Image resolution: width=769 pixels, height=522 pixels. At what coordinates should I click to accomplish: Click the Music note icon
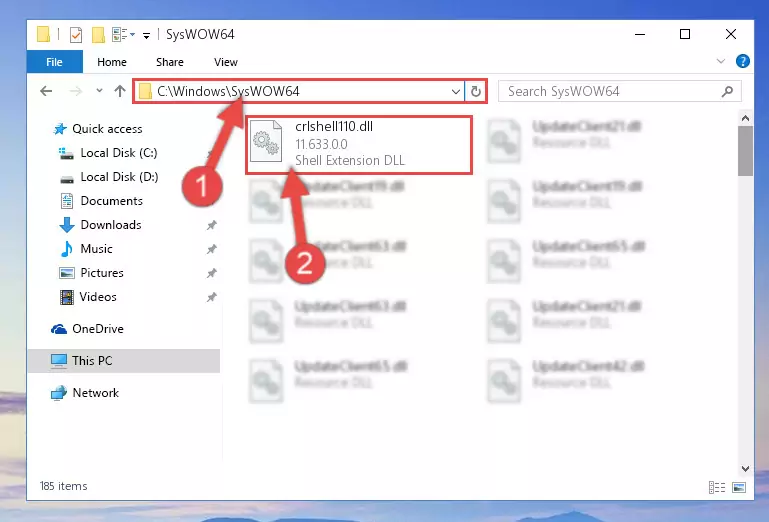click(67, 249)
